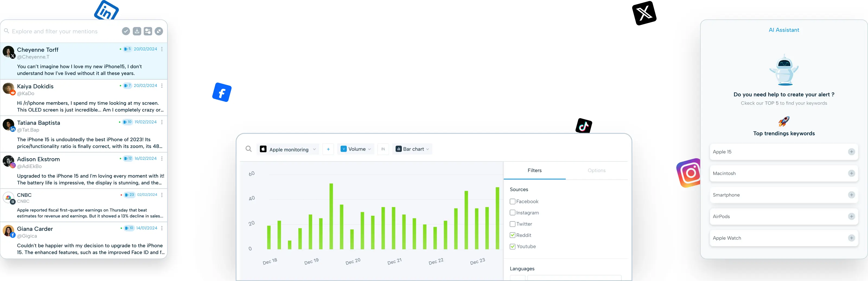Click Giana Carder's profile avatar
The height and width of the screenshot is (281, 868).
[8, 231]
